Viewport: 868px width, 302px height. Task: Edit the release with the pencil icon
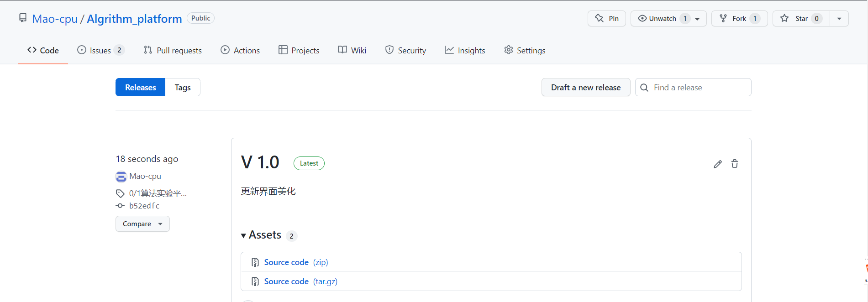(x=718, y=164)
